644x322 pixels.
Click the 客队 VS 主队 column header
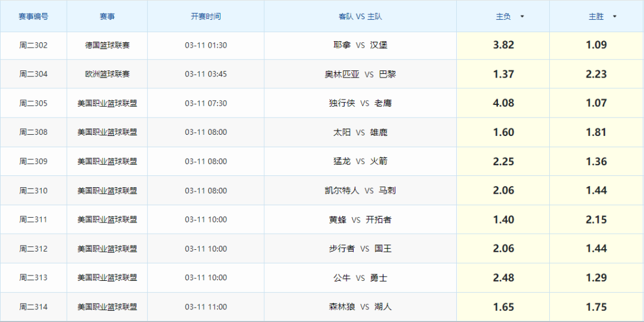(x=360, y=17)
